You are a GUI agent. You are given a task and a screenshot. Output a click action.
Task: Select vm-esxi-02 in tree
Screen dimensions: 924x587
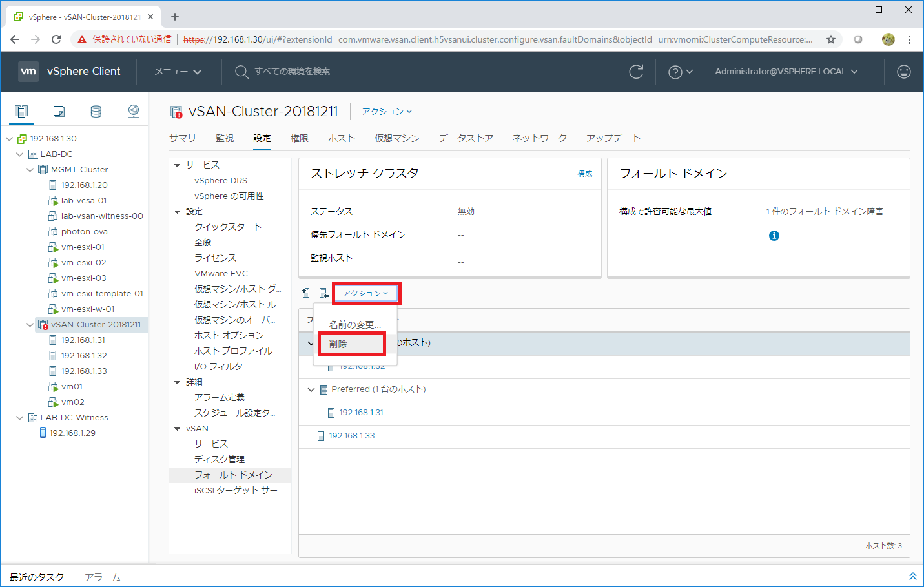[x=84, y=263]
